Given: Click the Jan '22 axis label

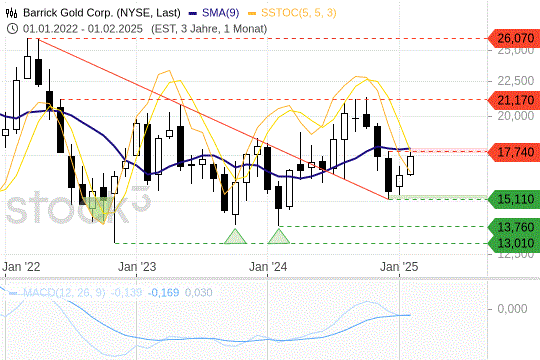Looking at the screenshot, I should tap(21, 267).
